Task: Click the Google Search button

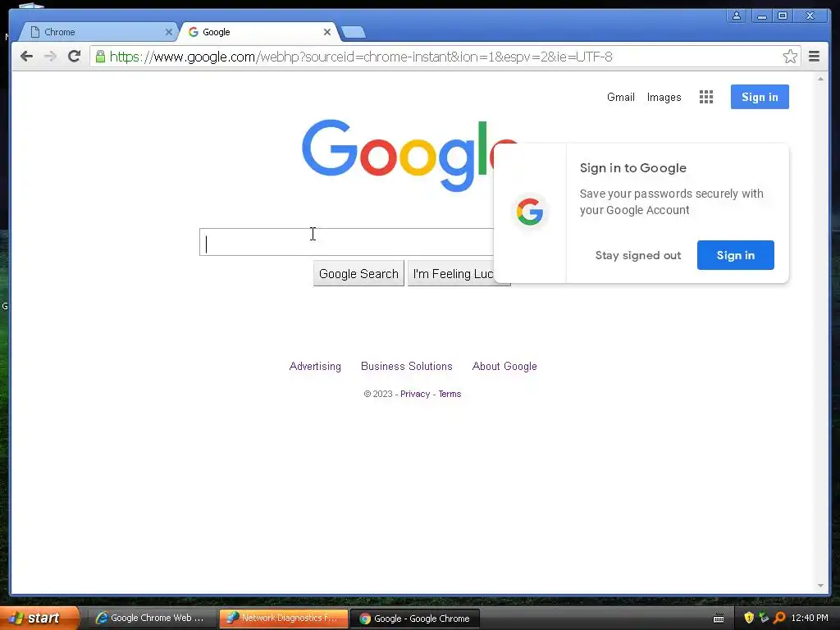Action: (358, 274)
